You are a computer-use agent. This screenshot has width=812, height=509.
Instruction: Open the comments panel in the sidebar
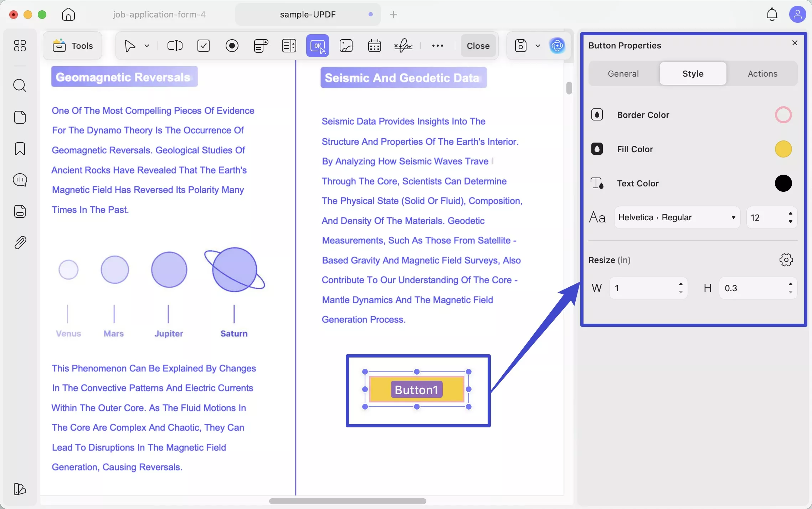20,180
